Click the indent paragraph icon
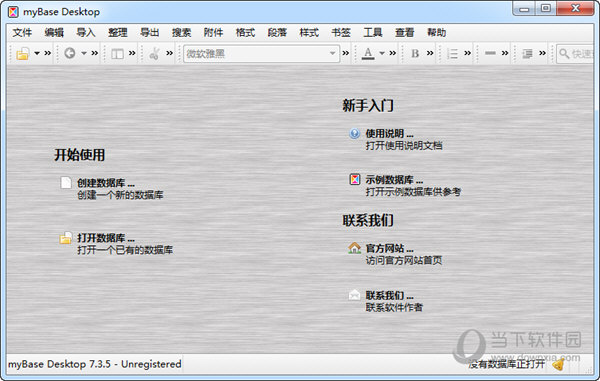 527,54
